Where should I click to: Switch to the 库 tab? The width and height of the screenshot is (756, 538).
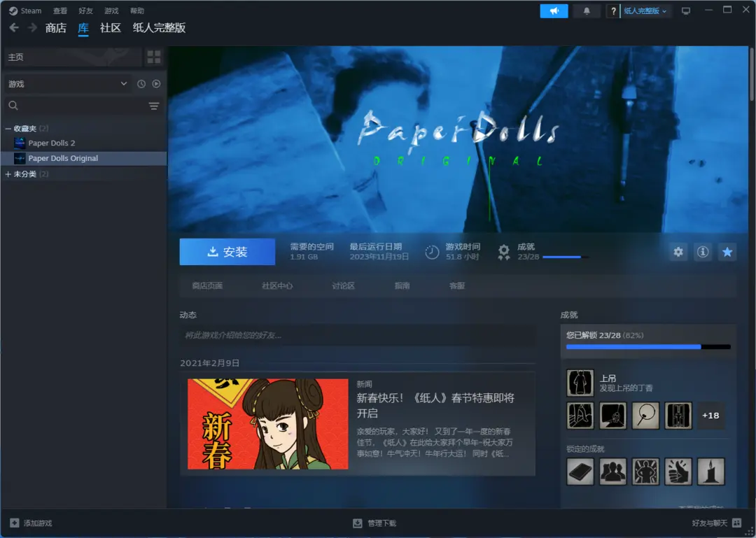[83, 28]
